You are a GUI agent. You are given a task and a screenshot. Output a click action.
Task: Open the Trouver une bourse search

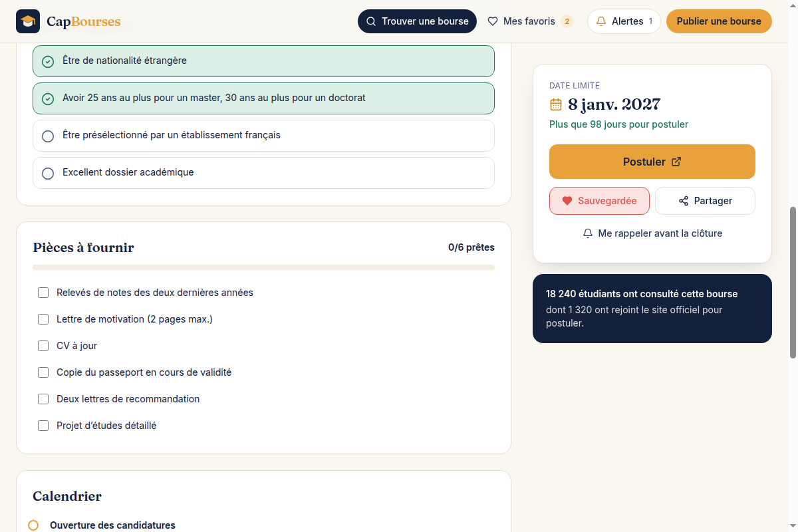pos(417,21)
